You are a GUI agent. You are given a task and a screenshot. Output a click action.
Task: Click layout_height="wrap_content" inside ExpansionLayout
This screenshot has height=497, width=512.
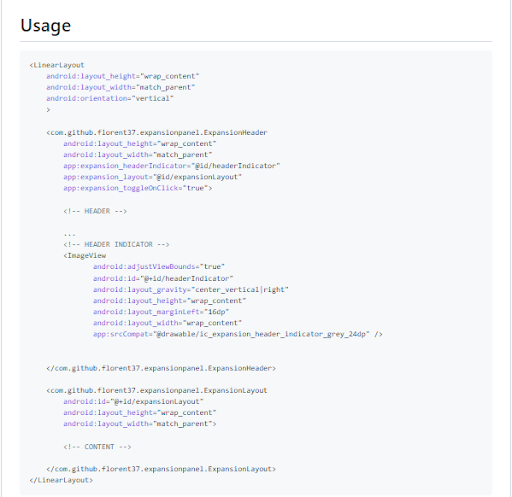click(140, 413)
